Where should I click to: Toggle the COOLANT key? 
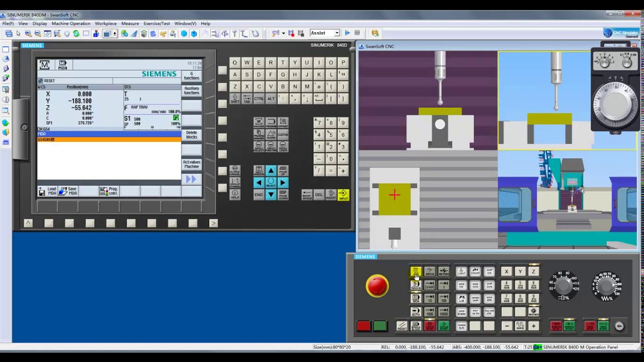[475, 271]
